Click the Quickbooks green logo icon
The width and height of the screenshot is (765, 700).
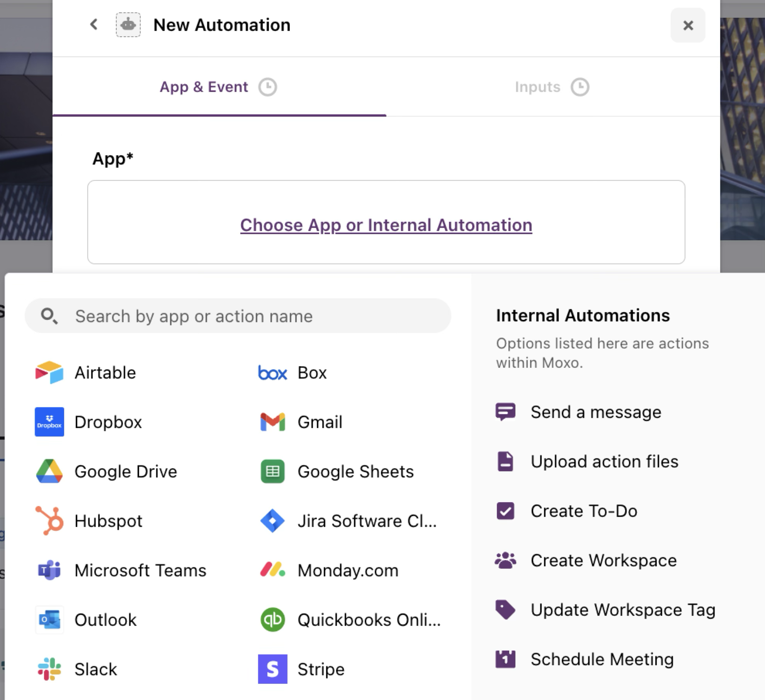272,620
